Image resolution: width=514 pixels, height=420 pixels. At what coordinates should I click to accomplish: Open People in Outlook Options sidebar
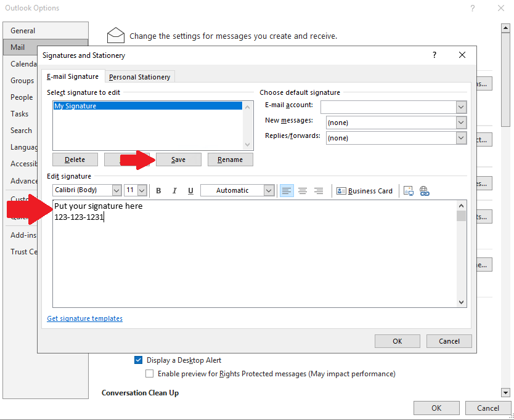coord(20,97)
